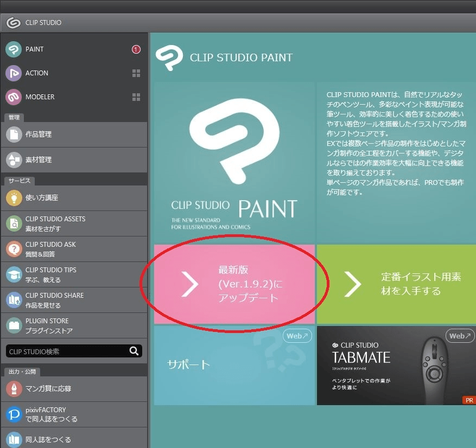Open the CLIP STUDIO TABMATE banner
476x448 pixels.
click(x=396, y=365)
